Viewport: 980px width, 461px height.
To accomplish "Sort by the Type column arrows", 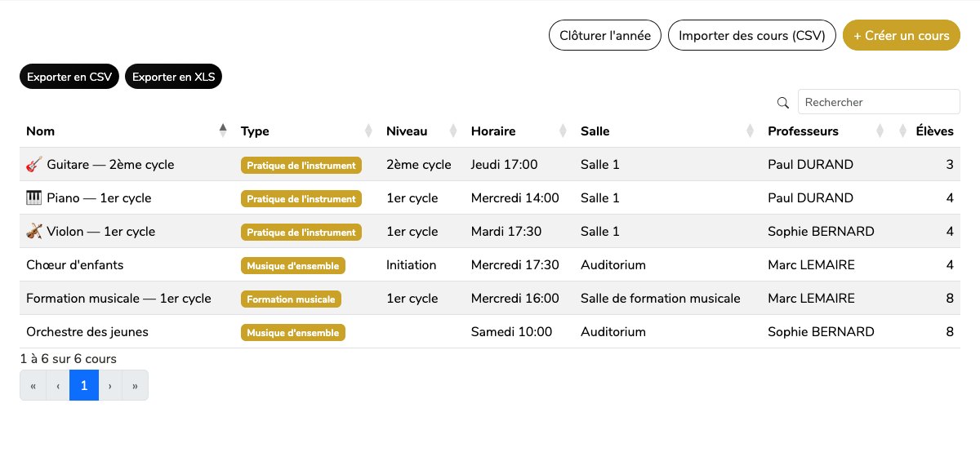I will 368,131.
